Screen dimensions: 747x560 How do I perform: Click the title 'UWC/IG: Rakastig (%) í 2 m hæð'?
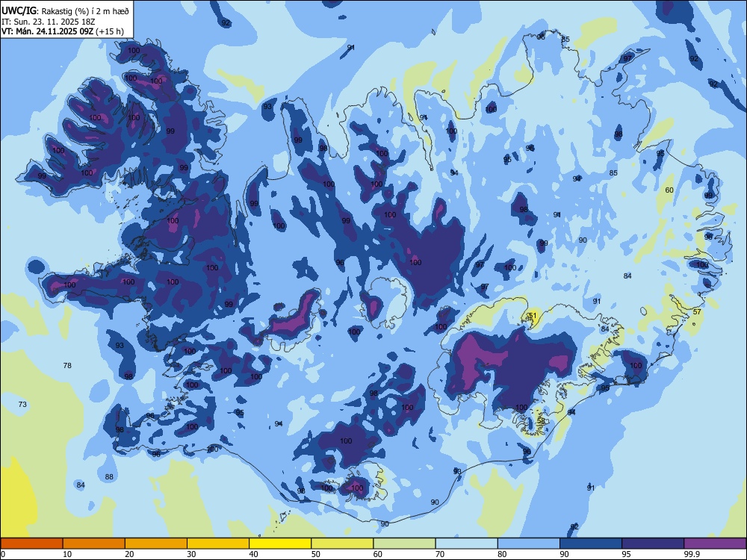[65, 11]
